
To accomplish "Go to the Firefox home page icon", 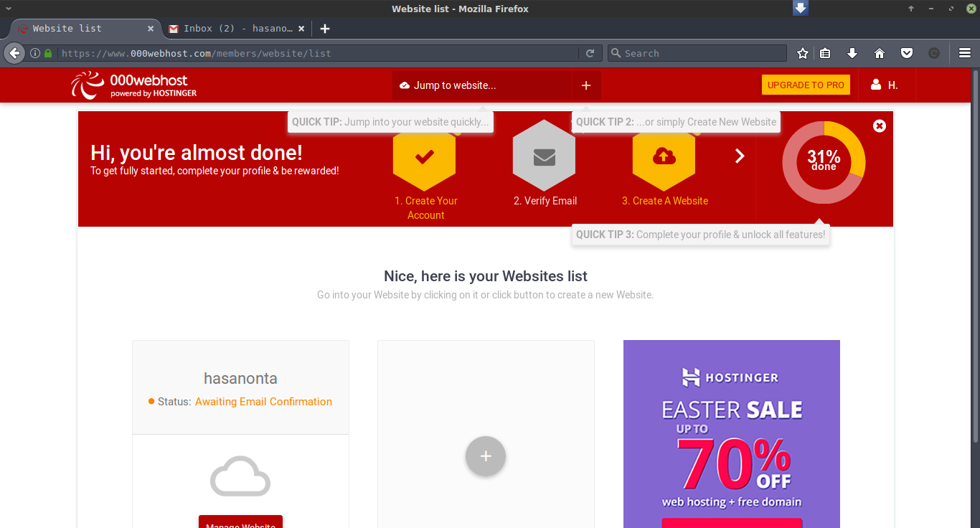I will tap(880, 53).
